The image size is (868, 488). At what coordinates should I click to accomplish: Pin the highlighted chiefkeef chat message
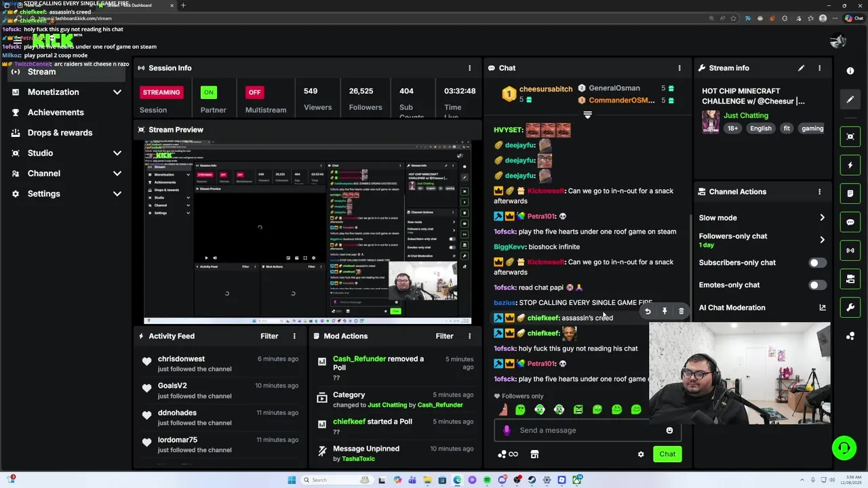click(x=665, y=311)
